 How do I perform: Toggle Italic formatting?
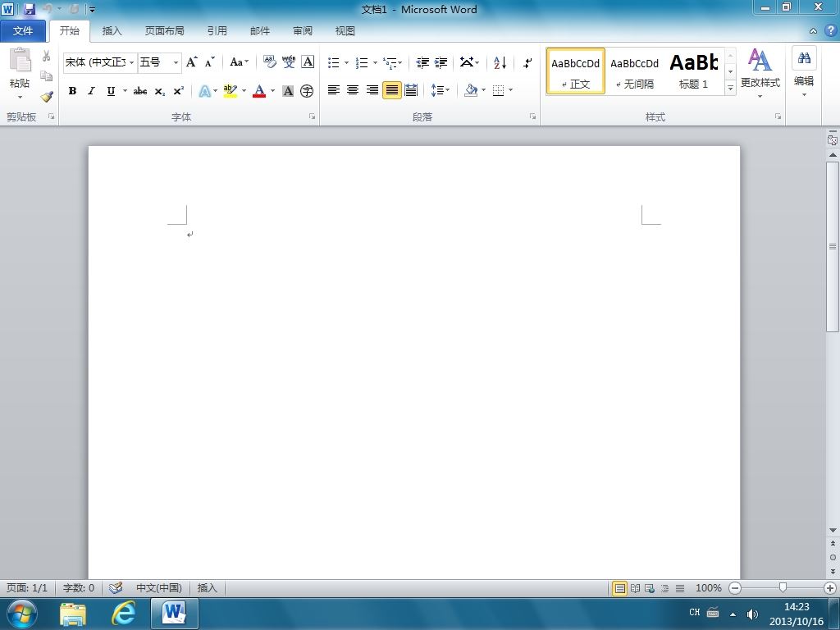[x=92, y=91]
